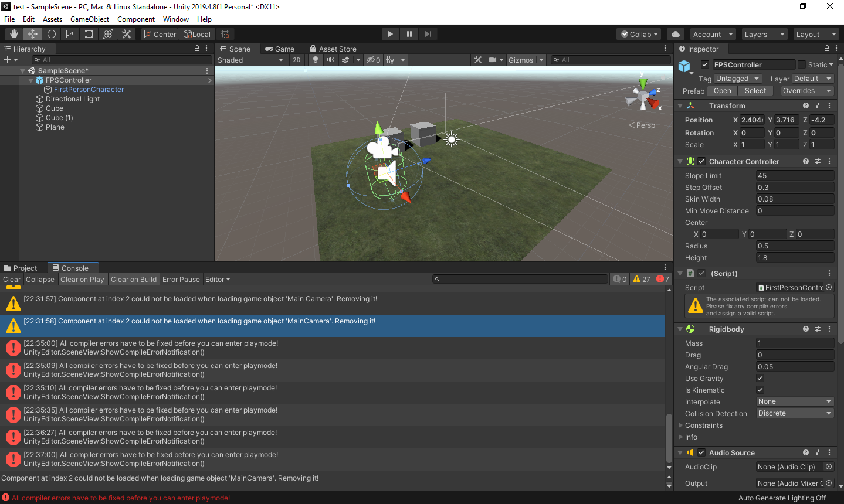Open the Interpolate dropdown
The width and height of the screenshot is (844, 504).
pyautogui.click(x=795, y=401)
